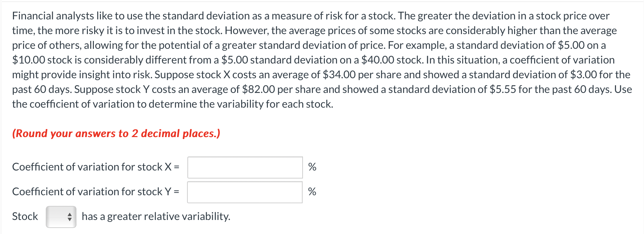Image resolution: width=644 pixels, height=234 pixels.
Task: Click the down arrow on the Stock selector
Action: 69,219
